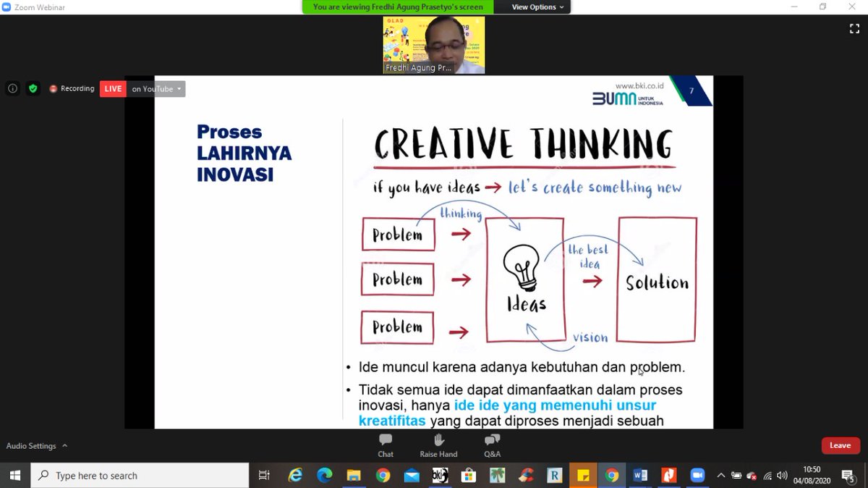Open the Q&A panel
The height and width of the screenshot is (488, 868).
coord(492,445)
